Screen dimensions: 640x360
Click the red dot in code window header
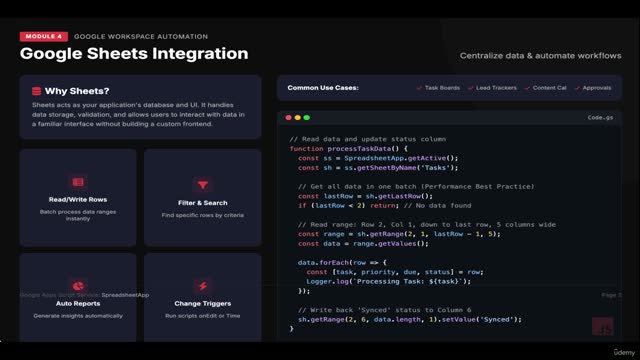(289, 118)
